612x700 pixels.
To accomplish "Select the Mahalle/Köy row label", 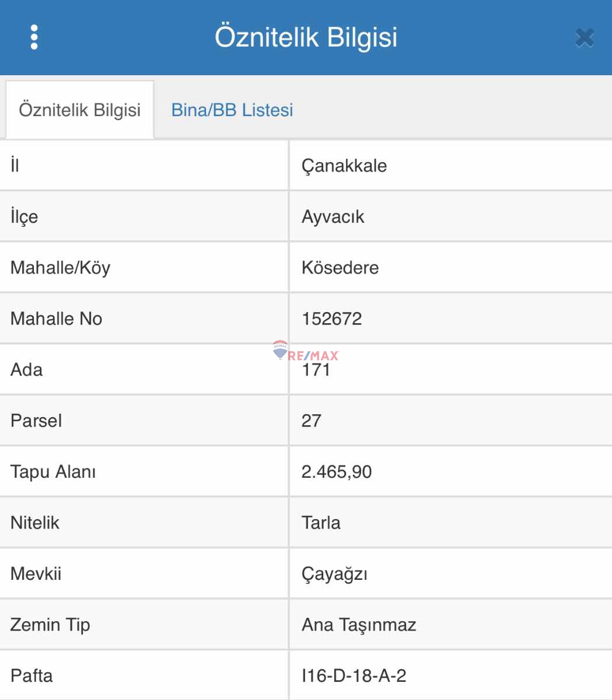I will 60,268.
